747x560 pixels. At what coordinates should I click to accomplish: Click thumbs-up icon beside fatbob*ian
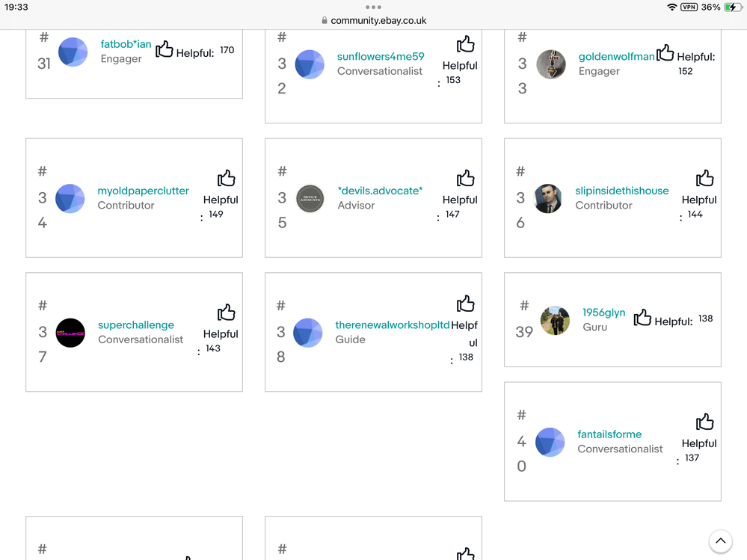[x=165, y=50]
